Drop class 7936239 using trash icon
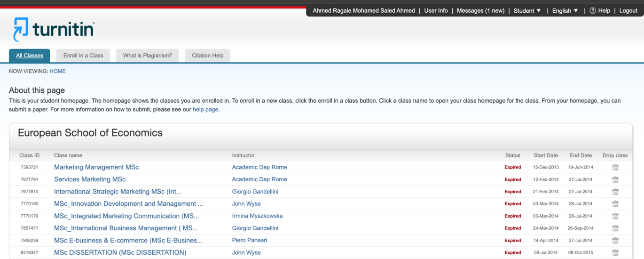Screen dimensions: 644x259 pos(615,240)
